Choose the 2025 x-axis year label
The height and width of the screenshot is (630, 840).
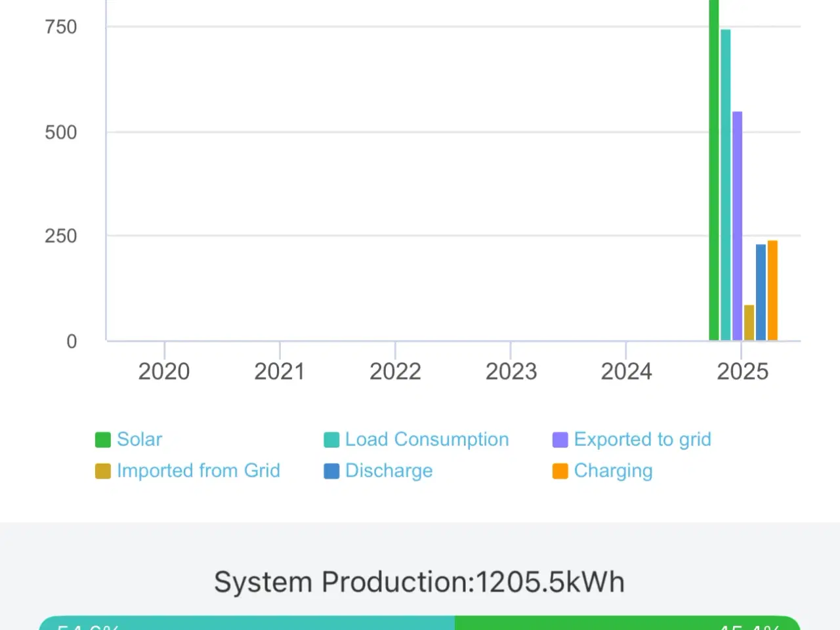(742, 371)
